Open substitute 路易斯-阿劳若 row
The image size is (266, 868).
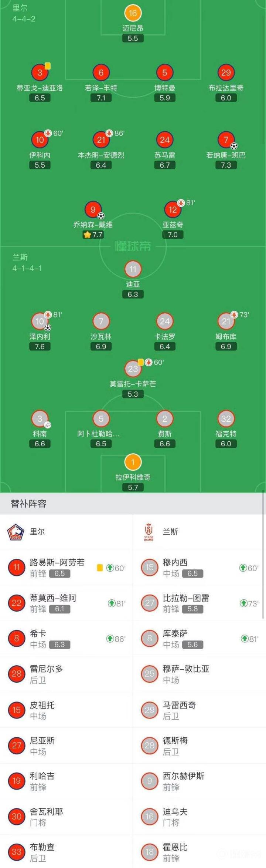tap(66, 568)
